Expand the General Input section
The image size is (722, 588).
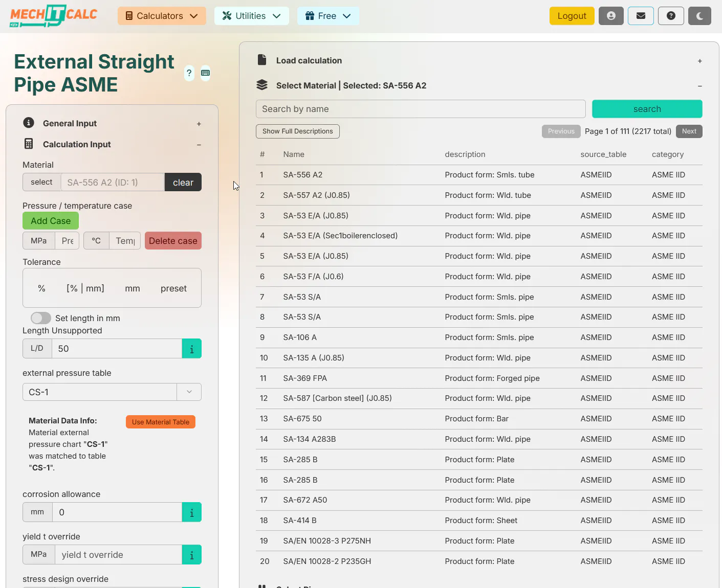click(199, 124)
